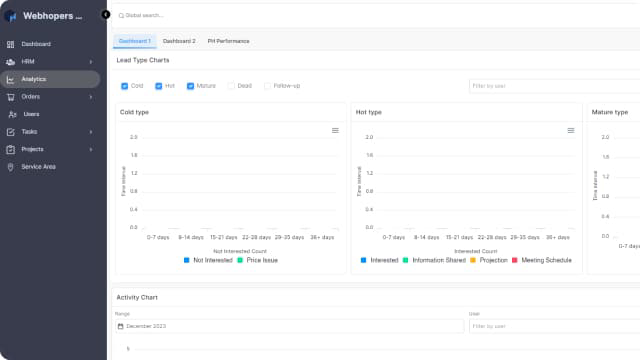This screenshot has height=360, width=640.
Task: Enable the Follow-up lead type checkbox
Action: [x=267, y=86]
